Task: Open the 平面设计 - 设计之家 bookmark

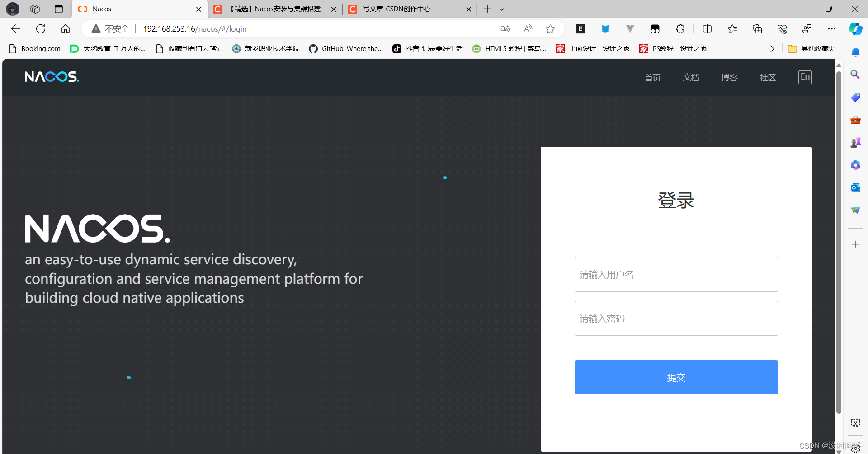Action: 593,49
